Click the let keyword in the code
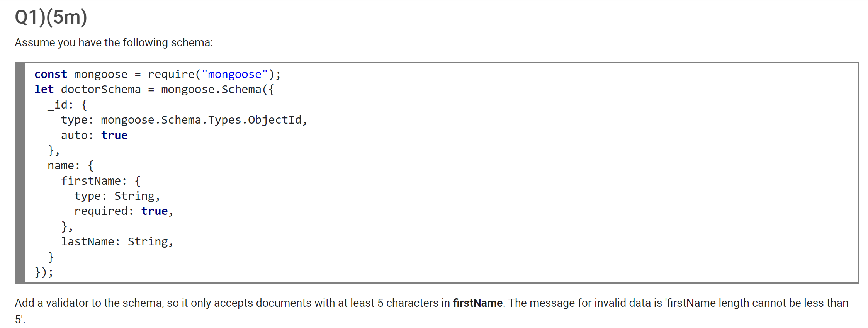The height and width of the screenshot is (328, 868). click(x=44, y=89)
